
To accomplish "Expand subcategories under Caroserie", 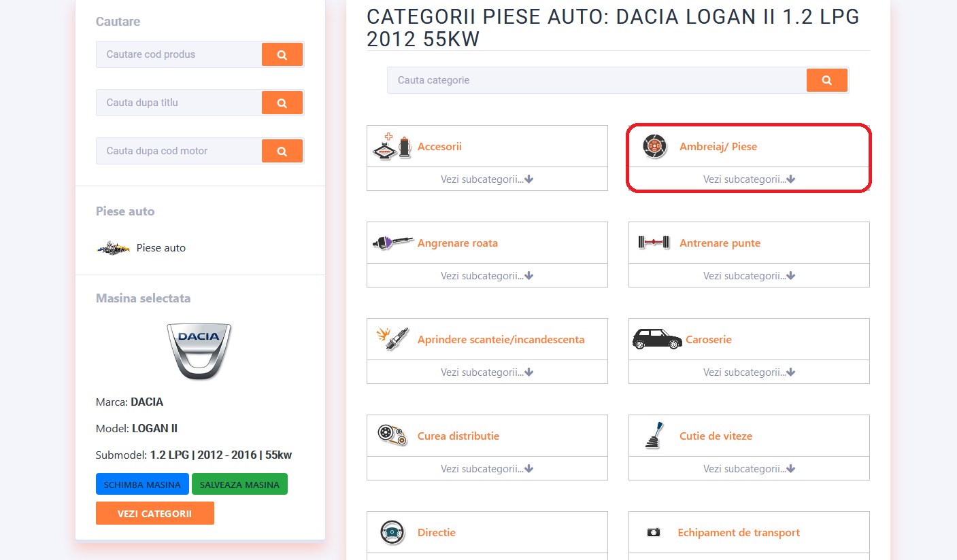I will (749, 372).
